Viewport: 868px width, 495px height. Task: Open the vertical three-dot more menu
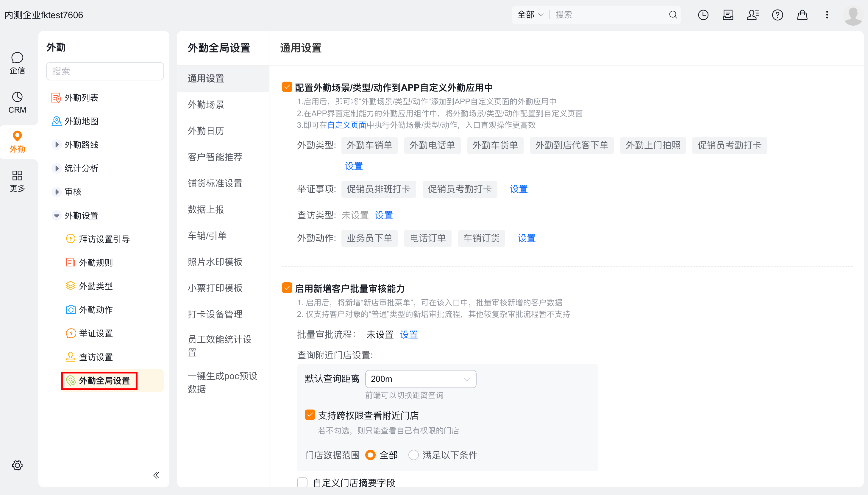(827, 15)
